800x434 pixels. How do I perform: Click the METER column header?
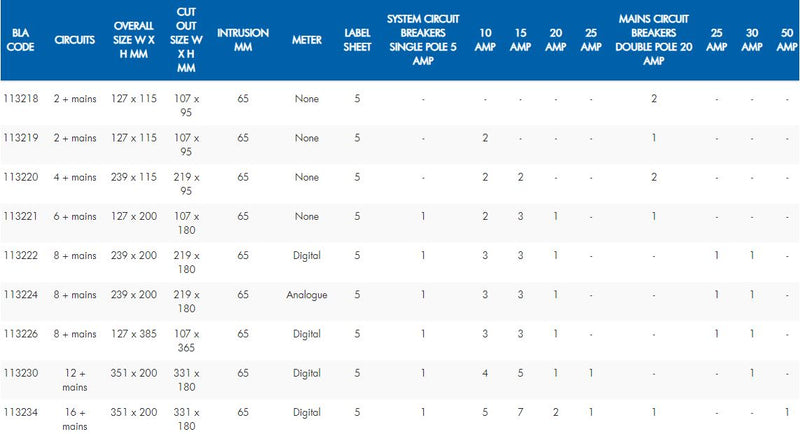[x=307, y=40]
